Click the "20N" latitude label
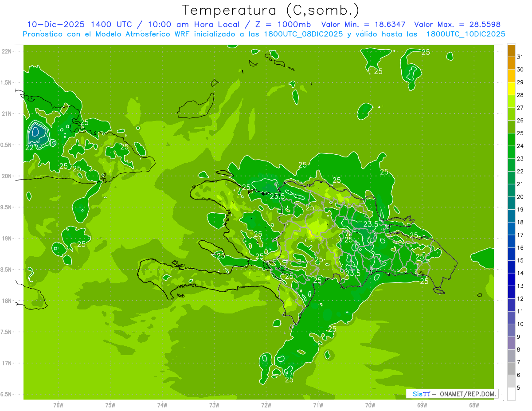 (7, 176)
